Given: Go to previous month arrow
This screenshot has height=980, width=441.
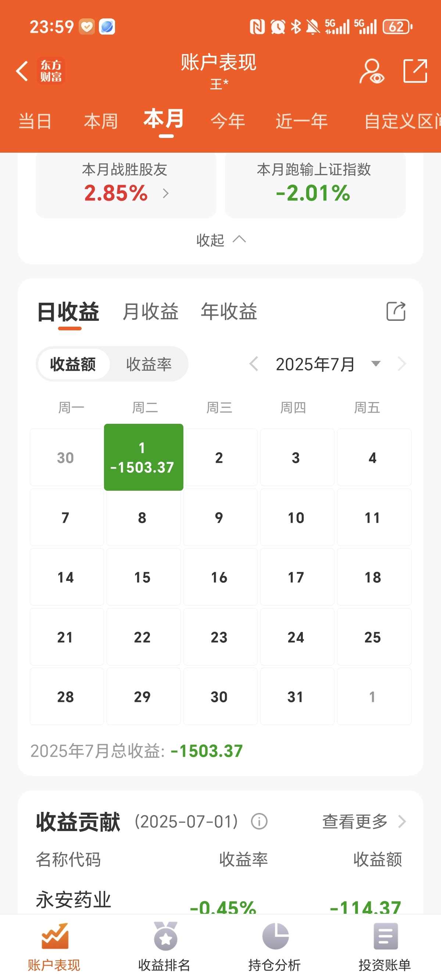Looking at the screenshot, I should pyautogui.click(x=254, y=364).
